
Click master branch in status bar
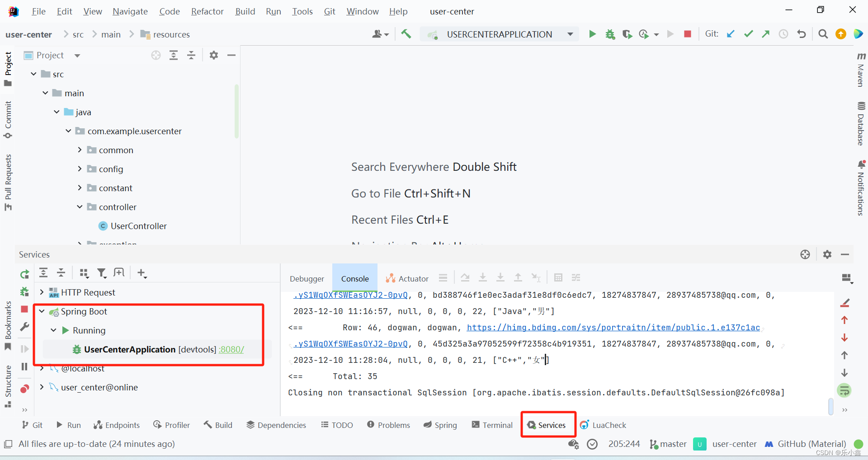click(668, 444)
